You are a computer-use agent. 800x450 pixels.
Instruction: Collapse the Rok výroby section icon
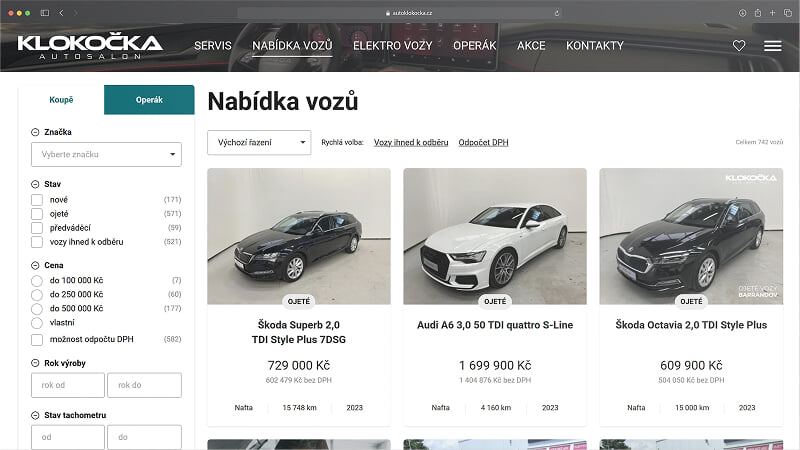coord(36,362)
